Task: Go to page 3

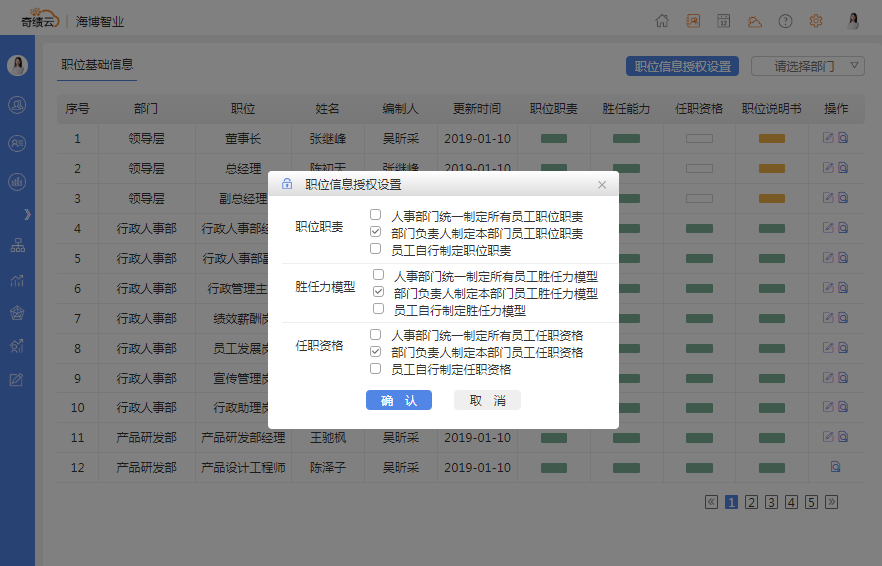Action: coord(771,502)
